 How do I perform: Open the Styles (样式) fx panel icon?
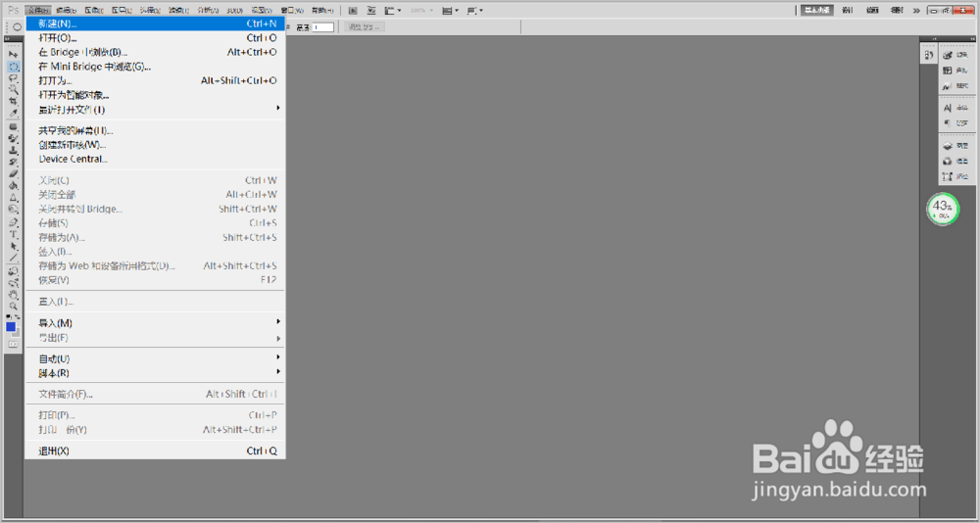tap(956, 86)
